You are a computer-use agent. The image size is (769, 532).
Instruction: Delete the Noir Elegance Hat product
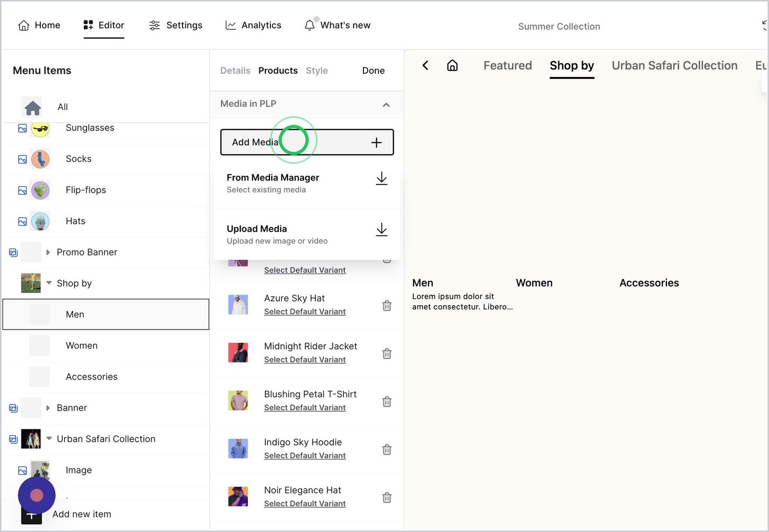(x=387, y=498)
